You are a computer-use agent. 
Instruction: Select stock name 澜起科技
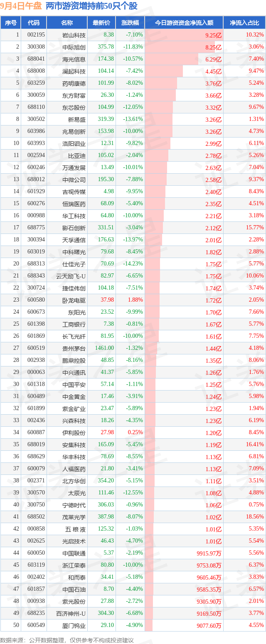pos(74,71)
